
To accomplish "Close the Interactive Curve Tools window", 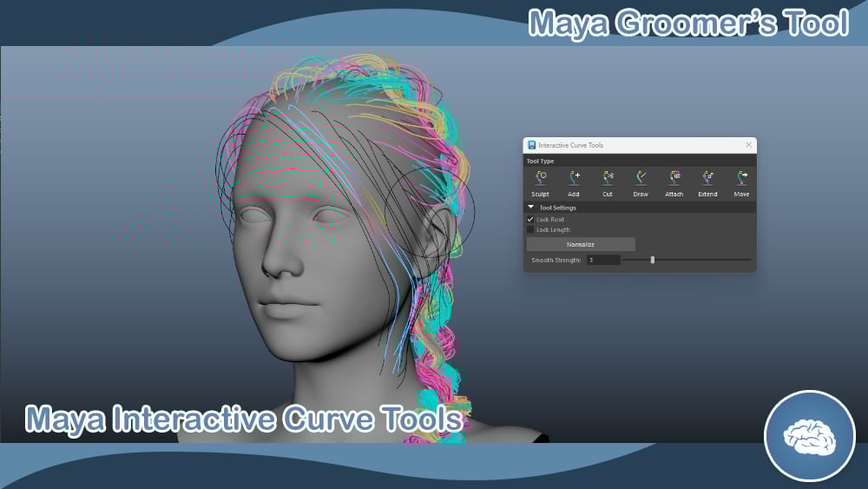I will pyautogui.click(x=748, y=144).
